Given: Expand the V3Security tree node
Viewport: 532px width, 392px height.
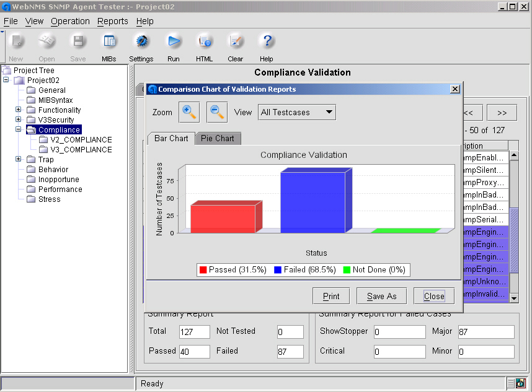Looking at the screenshot, I should point(19,120).
